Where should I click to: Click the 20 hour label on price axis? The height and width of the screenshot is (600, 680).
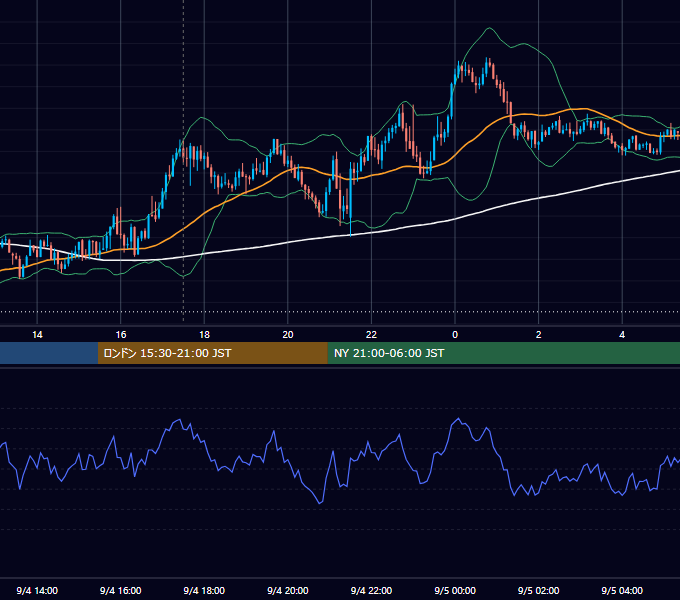[x=288, y=335]
